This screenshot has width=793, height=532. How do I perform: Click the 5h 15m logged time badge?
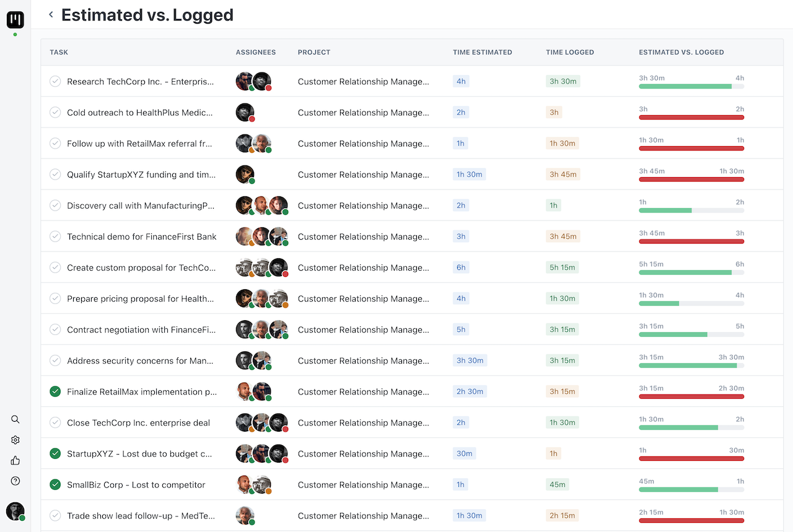click(563, 268)
